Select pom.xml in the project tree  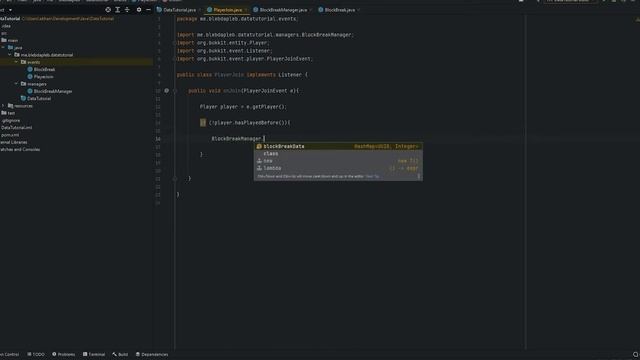[10, 135]
